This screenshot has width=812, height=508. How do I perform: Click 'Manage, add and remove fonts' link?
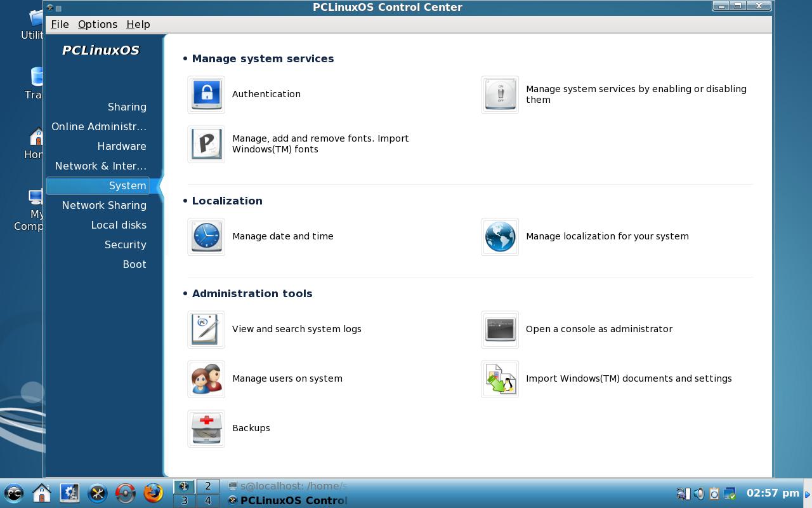click(320, 144)
